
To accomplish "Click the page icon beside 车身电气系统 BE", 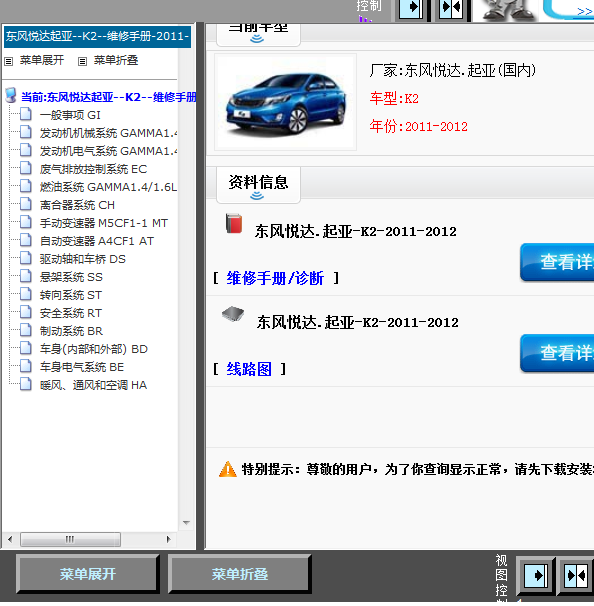I will point(26,366).
